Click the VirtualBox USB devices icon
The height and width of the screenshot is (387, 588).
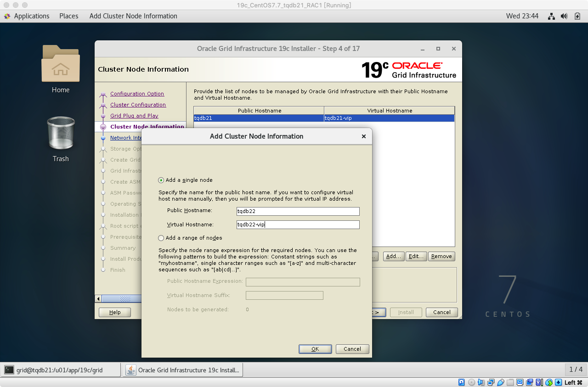[x=501, y=382]
